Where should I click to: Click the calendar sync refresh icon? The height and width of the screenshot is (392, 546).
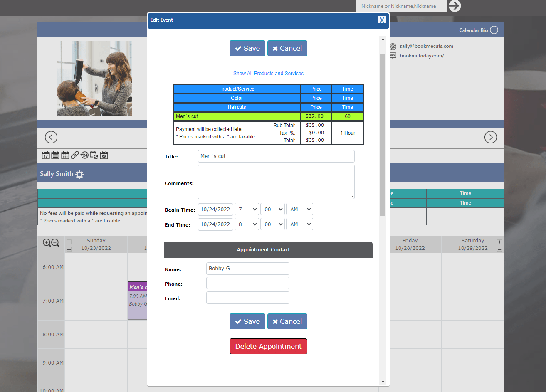[x=94, y=155]
